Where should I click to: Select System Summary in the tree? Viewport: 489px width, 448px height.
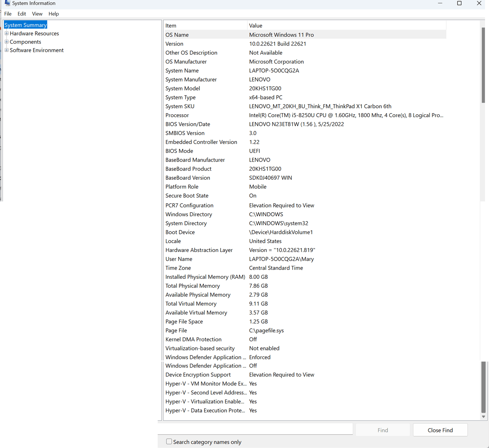coord(25,25)
